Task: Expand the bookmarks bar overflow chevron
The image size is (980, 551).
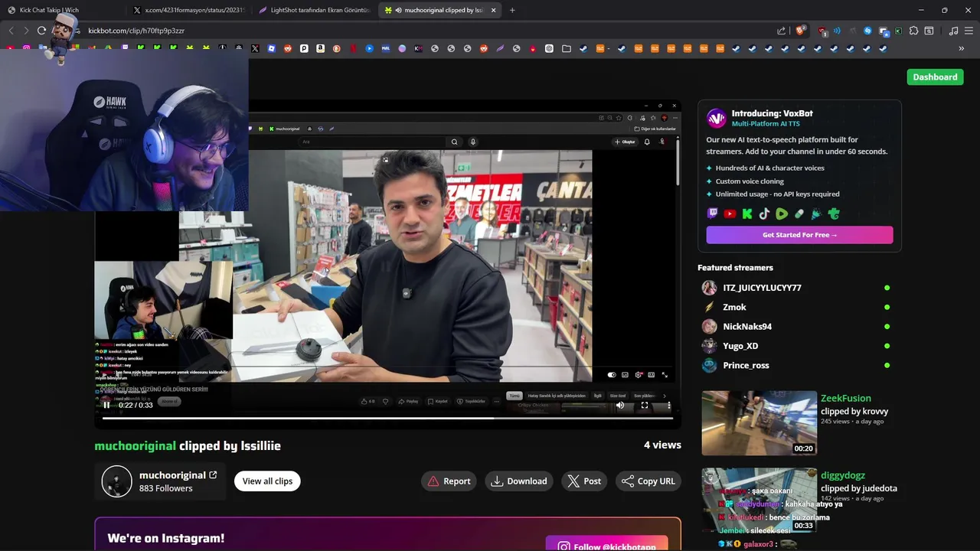Action: 961,48
